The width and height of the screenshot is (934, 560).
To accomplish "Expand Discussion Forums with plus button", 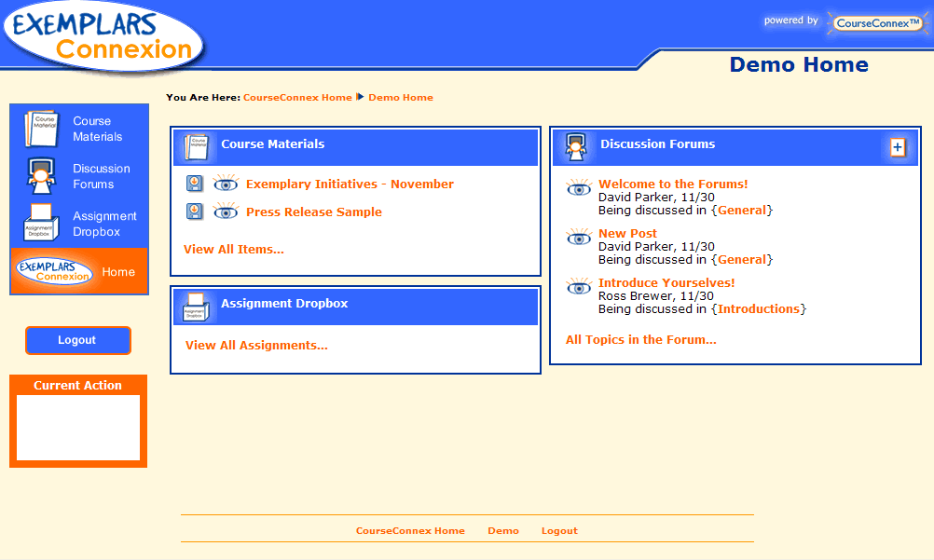I will (x=898, y=147).
